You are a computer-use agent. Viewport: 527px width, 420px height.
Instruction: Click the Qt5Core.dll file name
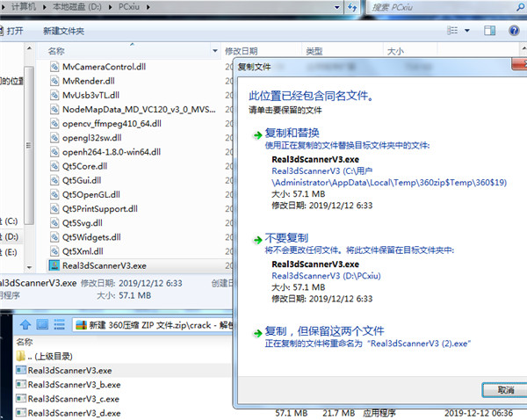pyautogui.click(x=84, y=166)
